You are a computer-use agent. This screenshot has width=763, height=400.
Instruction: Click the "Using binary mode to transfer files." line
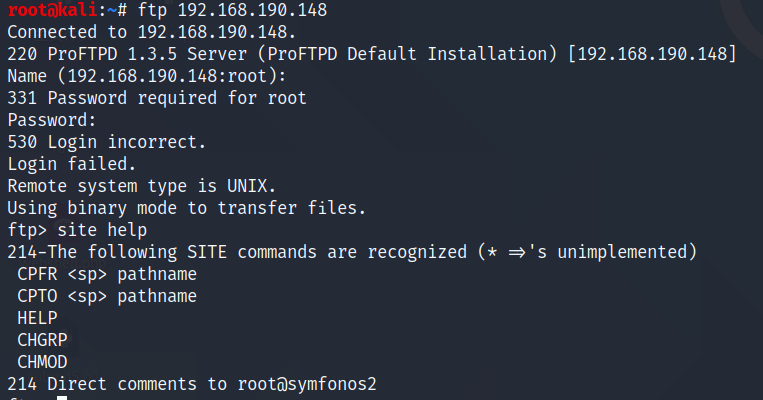click(187, 208)
